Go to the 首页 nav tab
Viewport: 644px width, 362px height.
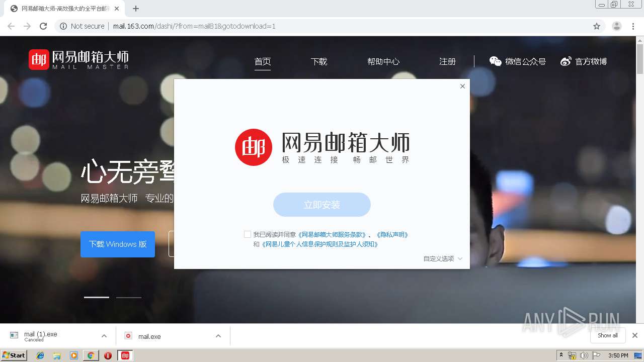click(263, 61)
